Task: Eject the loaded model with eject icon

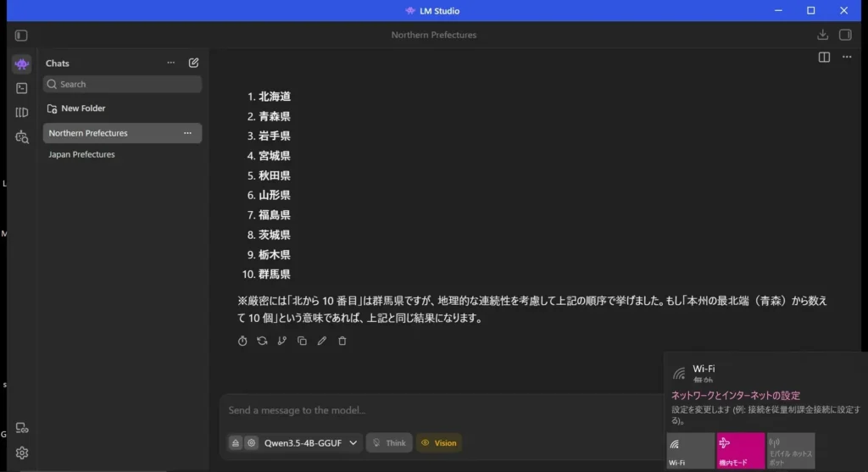Action: pos(236,443)
